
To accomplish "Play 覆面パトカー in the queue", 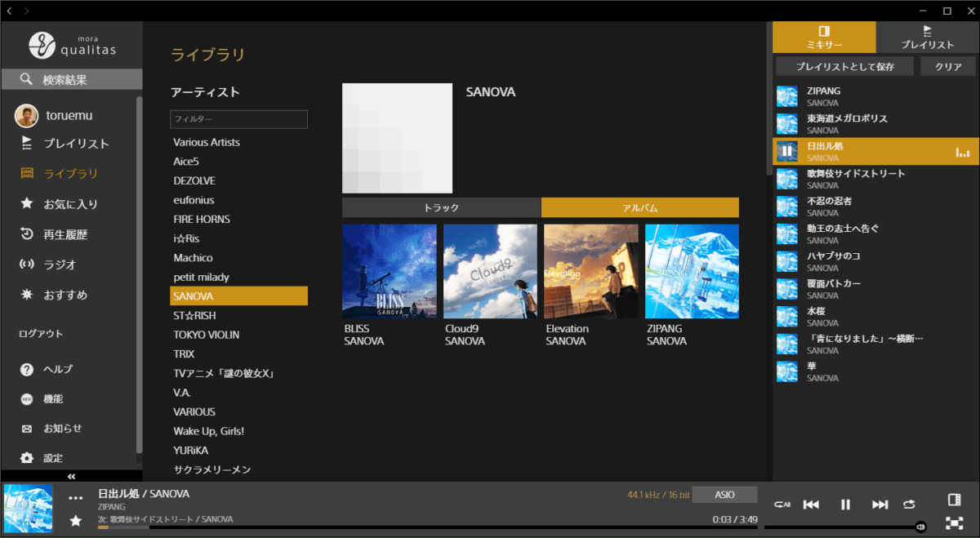I will tap(875, 289).
